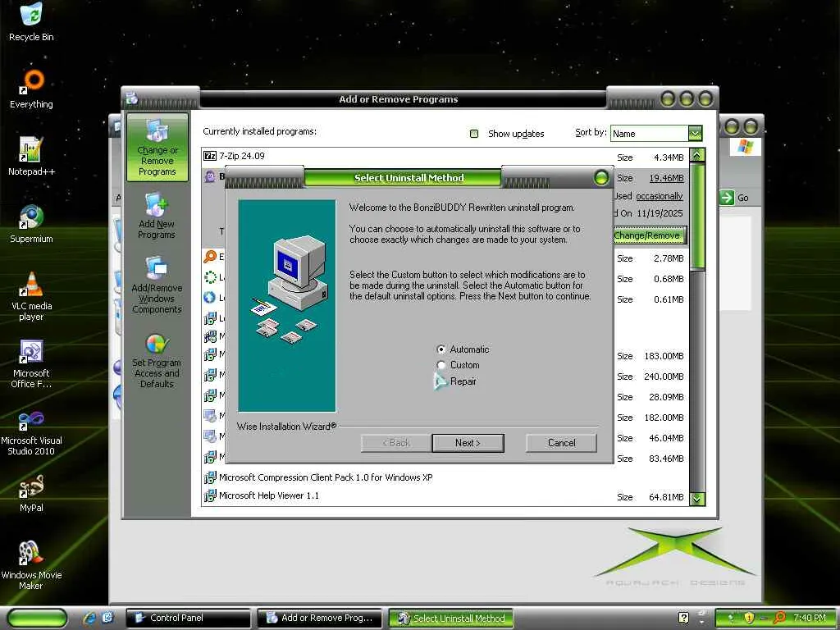Click the 183.00MB size value

pos(664,356)
